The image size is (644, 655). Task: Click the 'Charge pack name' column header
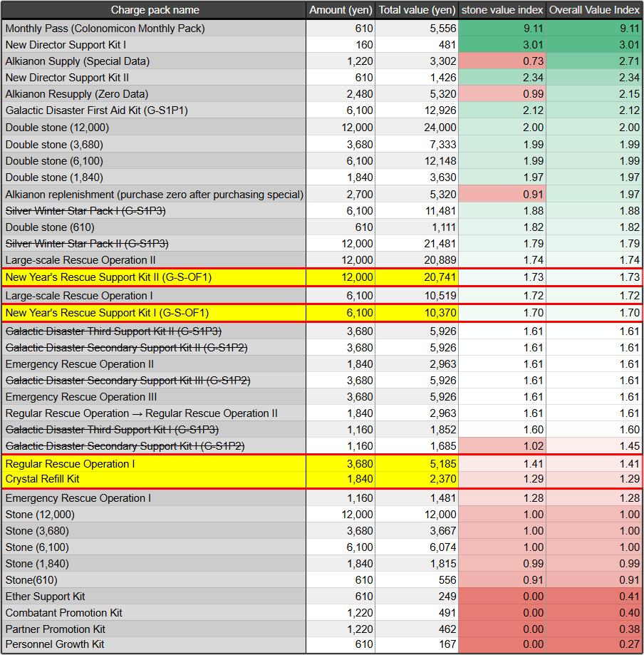pyautogui.click(x=155, y=10)
